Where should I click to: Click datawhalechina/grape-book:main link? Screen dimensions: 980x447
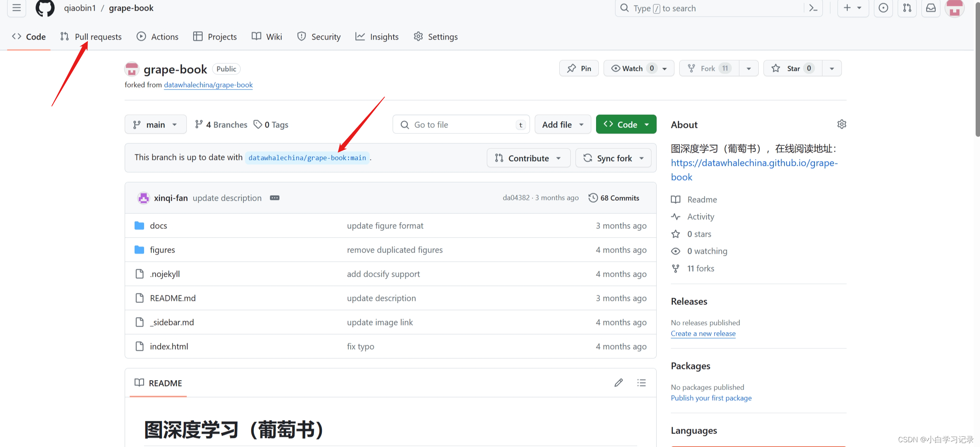(307, 157)
